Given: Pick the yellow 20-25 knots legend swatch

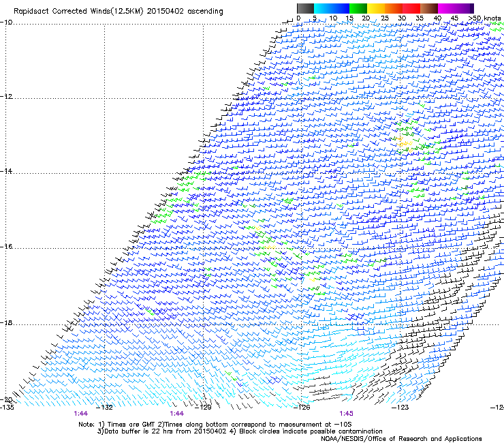Looking at the screenshot, I should click(376, 8).
